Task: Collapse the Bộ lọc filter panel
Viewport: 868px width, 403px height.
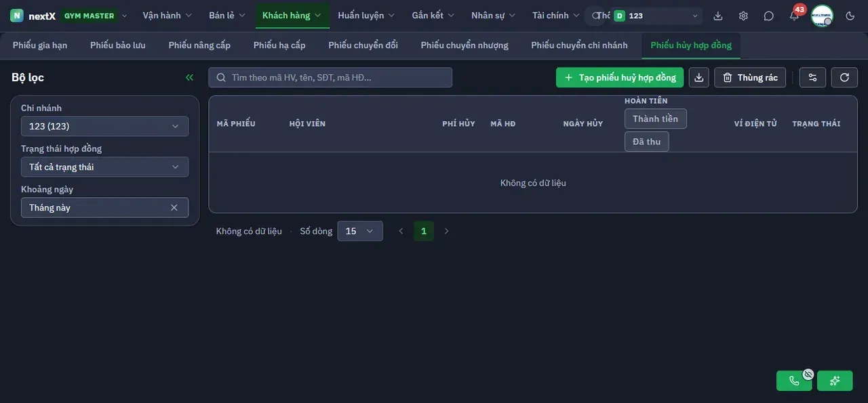Action: (189, 77)
